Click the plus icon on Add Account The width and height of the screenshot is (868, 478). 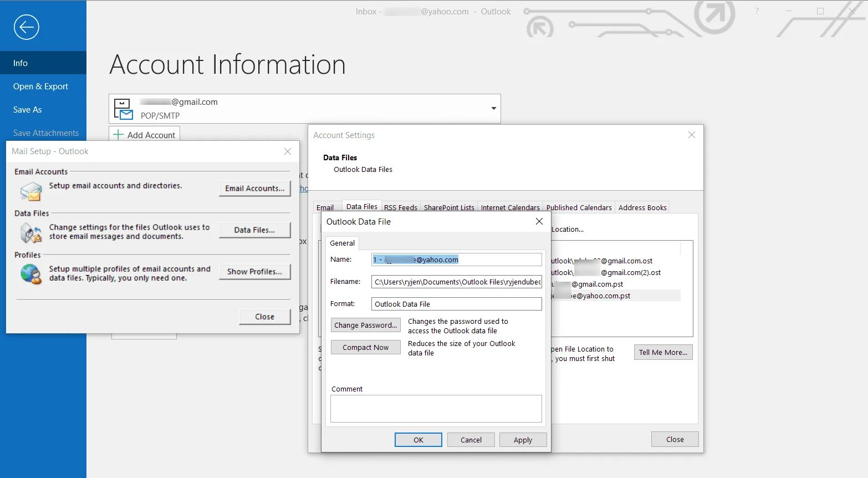(x=118, y=135)
